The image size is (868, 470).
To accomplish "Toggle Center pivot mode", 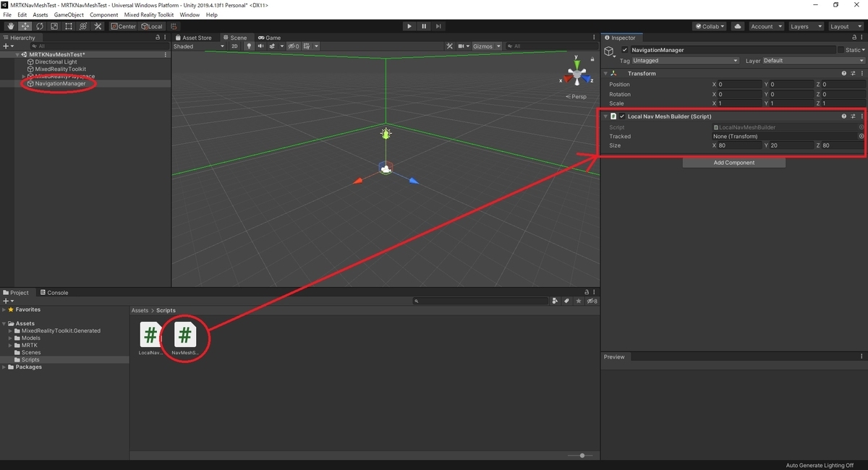I will tap(124, 26).
